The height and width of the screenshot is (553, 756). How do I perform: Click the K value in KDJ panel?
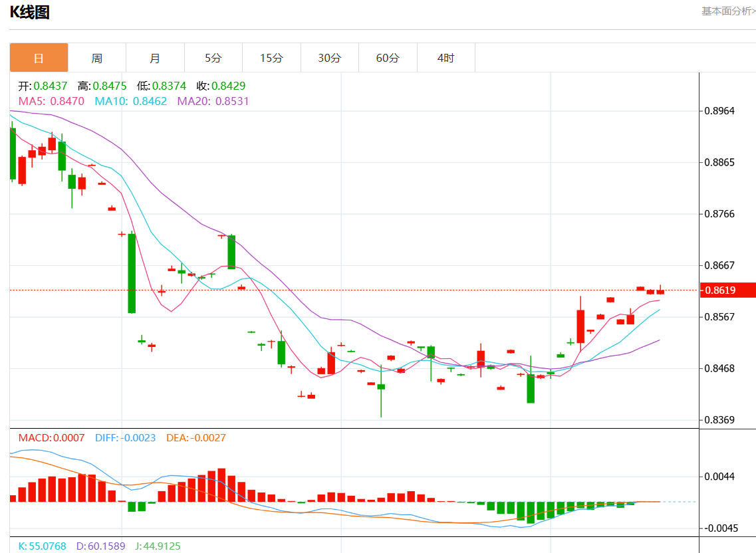tap(43, 546)
